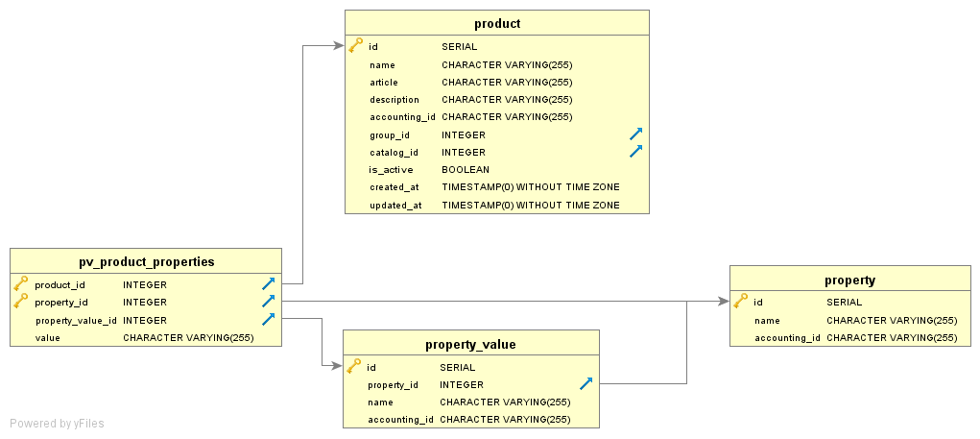Click accounting_id column in property_value table
Screen dimensions: 980x439
click(x=400, y=420)
